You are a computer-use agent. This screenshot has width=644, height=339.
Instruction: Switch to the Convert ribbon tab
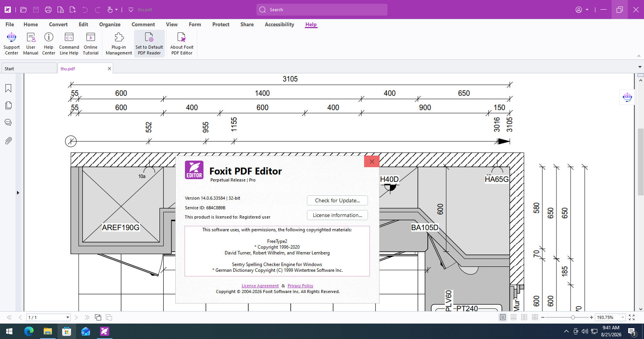click(58, 24)
